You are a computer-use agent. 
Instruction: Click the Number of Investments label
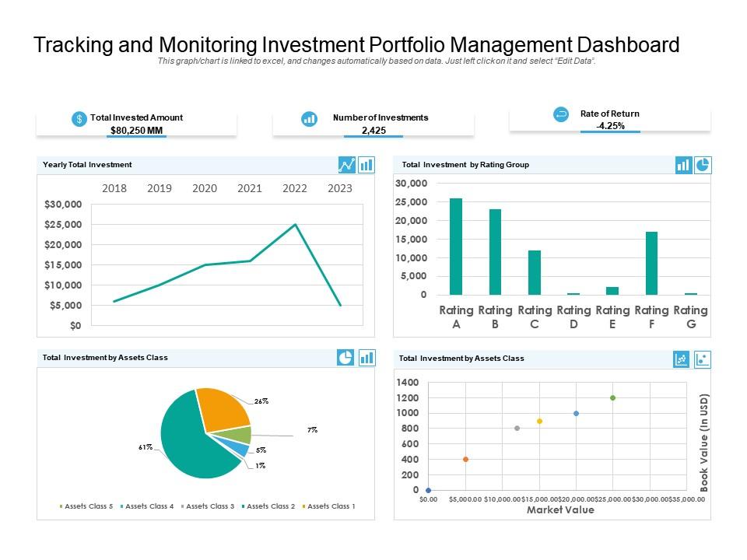(x=381, y=117)
